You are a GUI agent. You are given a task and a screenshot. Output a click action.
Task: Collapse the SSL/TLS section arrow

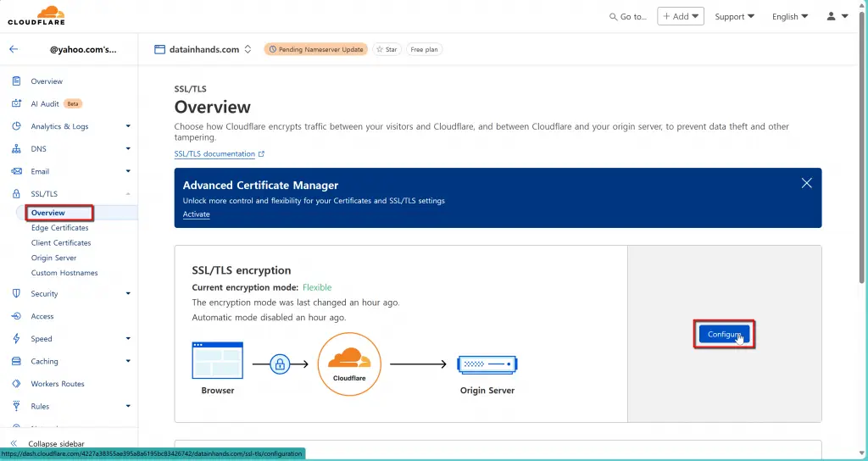click(128, 194)
